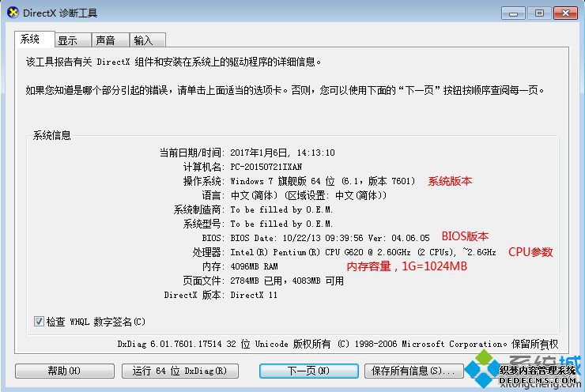This screenshot has width=585, height=392.
Task: Click the 系统制造商 value To be filled by O.E.M.
Action: click(281, 209)
